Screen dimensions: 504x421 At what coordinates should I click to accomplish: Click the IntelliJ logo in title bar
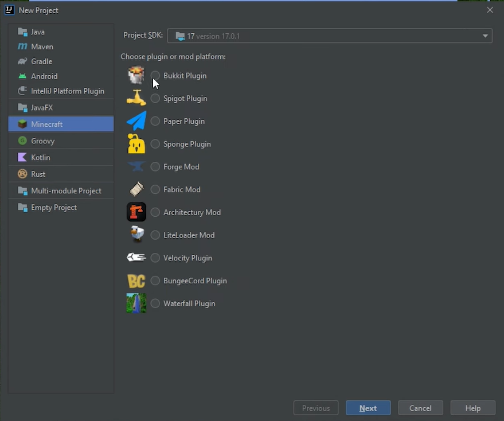[9, 10]
